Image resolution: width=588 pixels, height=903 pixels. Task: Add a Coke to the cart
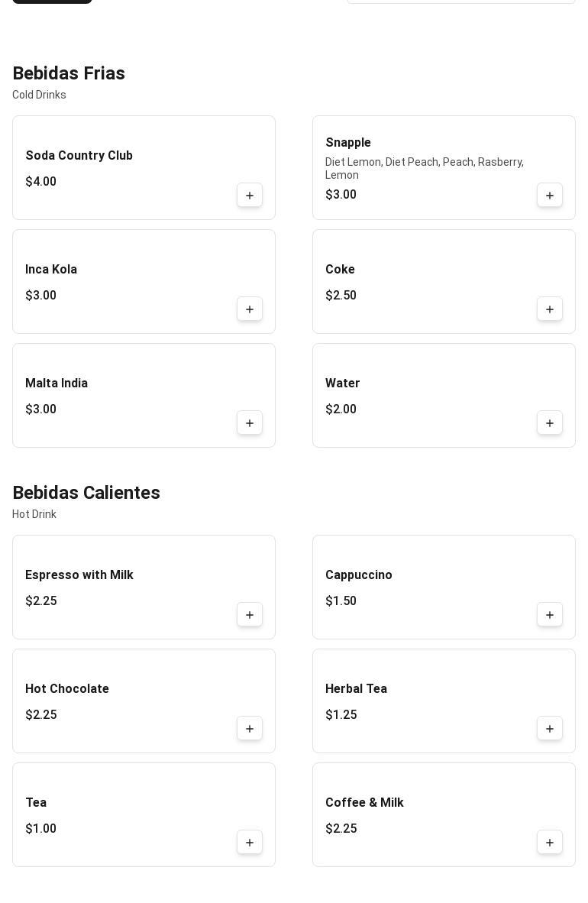(550, 309)
